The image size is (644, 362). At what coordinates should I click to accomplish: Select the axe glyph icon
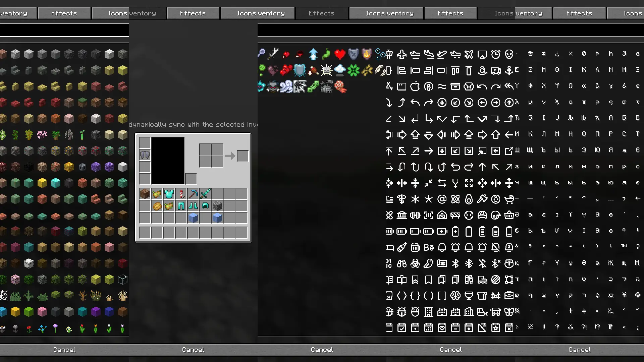tap(482, 199)
